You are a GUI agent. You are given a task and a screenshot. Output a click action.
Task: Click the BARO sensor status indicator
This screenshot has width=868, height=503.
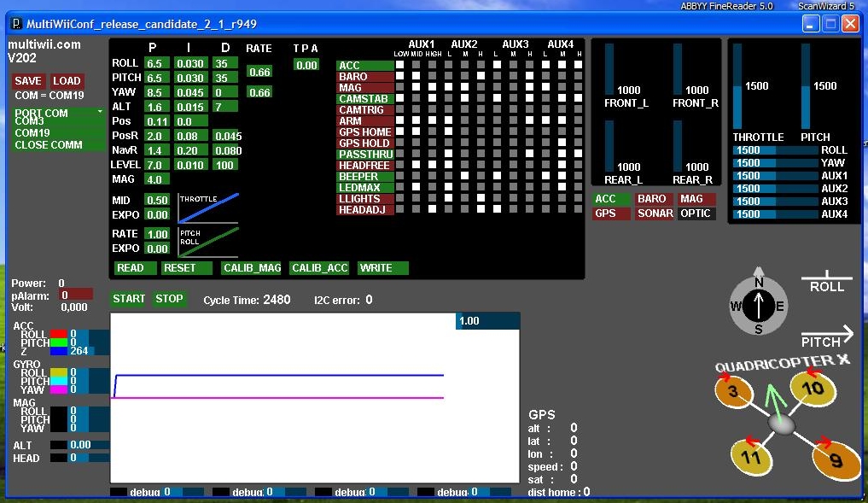[652, 199]
